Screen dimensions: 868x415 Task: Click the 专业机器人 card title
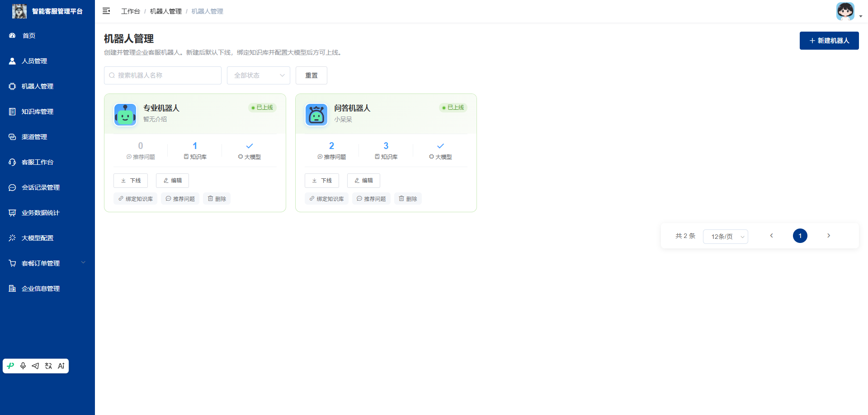tap(161, 108)
